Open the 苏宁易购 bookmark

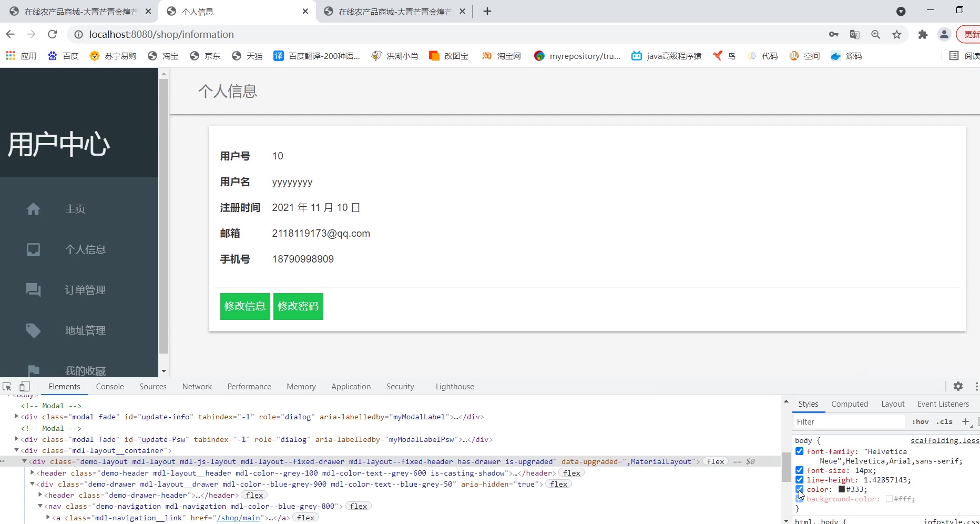[113, 56]
